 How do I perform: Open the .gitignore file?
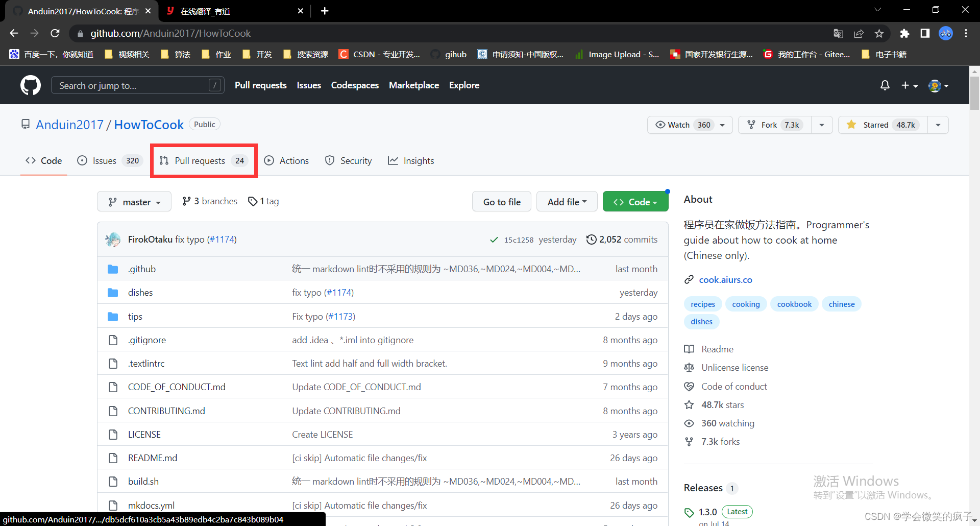[x=147, y=340]
